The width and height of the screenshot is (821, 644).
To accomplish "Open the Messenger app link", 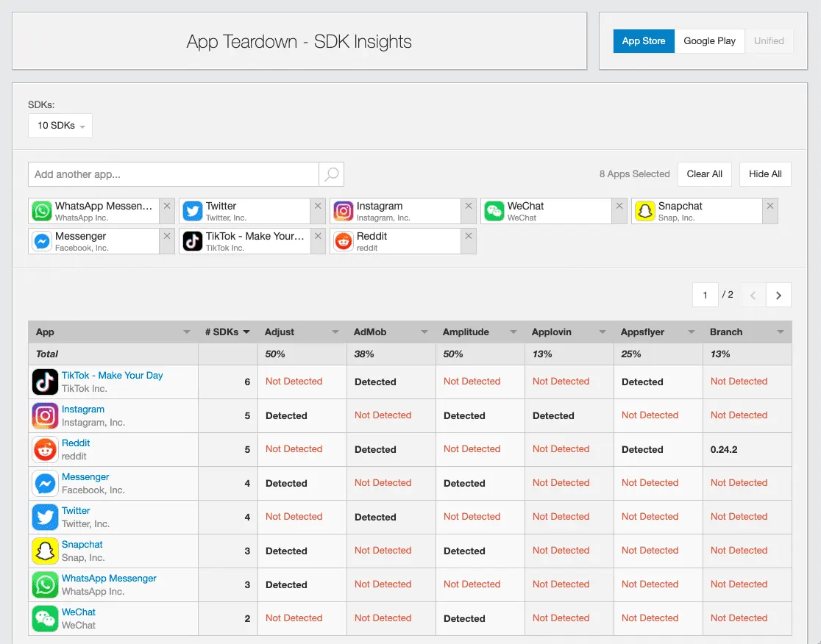I will tap(85, 476).
